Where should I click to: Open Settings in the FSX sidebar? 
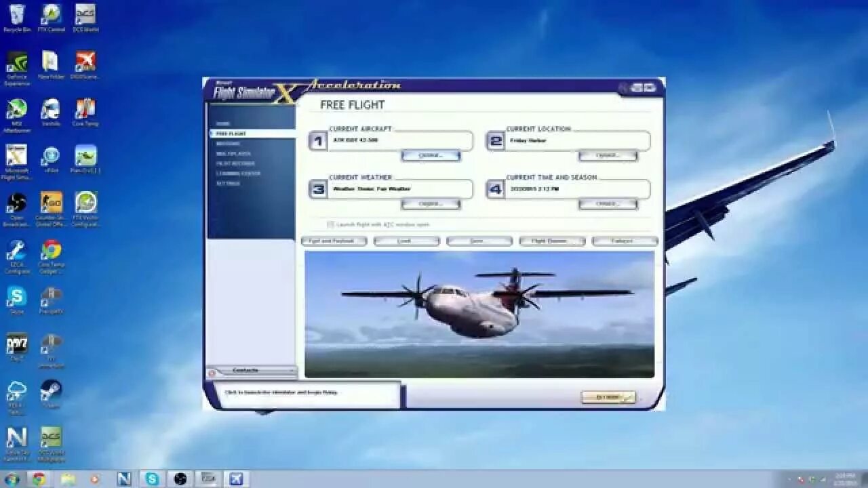point(228,184)
